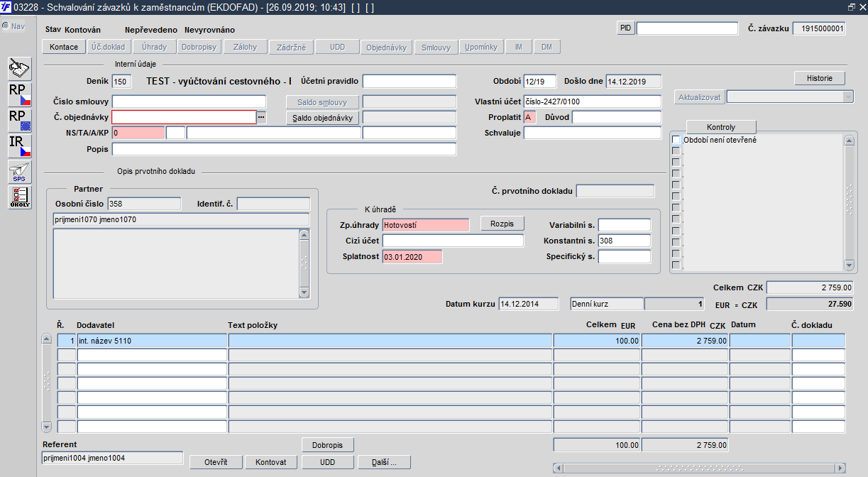868x477 pixels.
Task: Switch to the Kontace tab
Action: coord(65,48)
